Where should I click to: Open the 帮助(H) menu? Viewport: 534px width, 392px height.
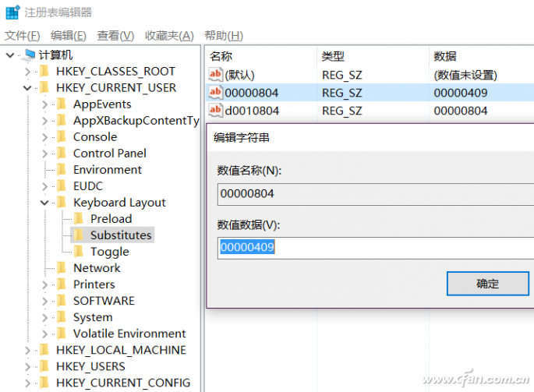[x=224, y=35]
